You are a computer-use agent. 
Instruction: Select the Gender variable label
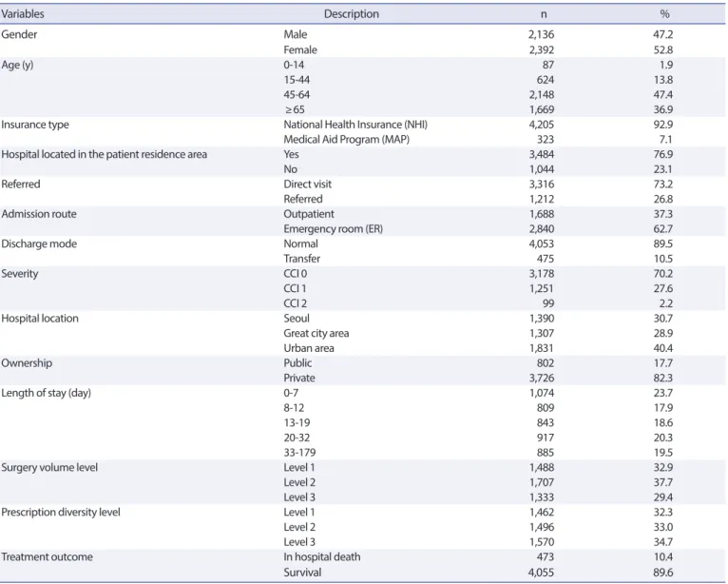19,34
